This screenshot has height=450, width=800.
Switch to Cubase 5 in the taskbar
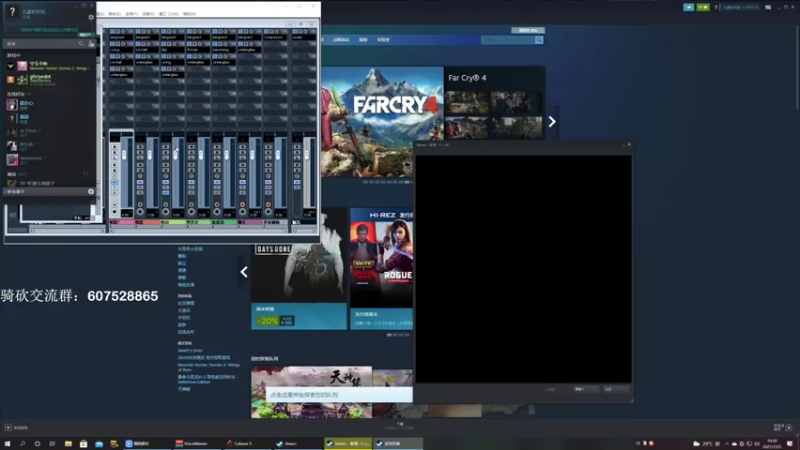[247, 444]
